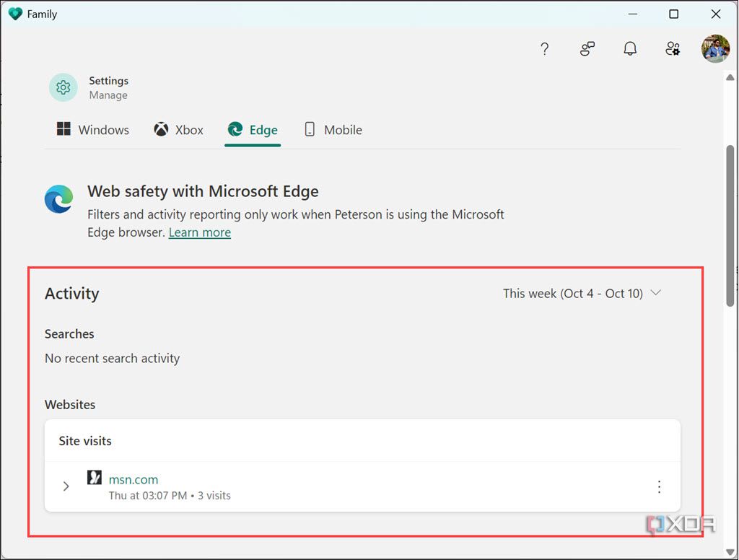Open the Family heart icon in title bar

point(14,13)
